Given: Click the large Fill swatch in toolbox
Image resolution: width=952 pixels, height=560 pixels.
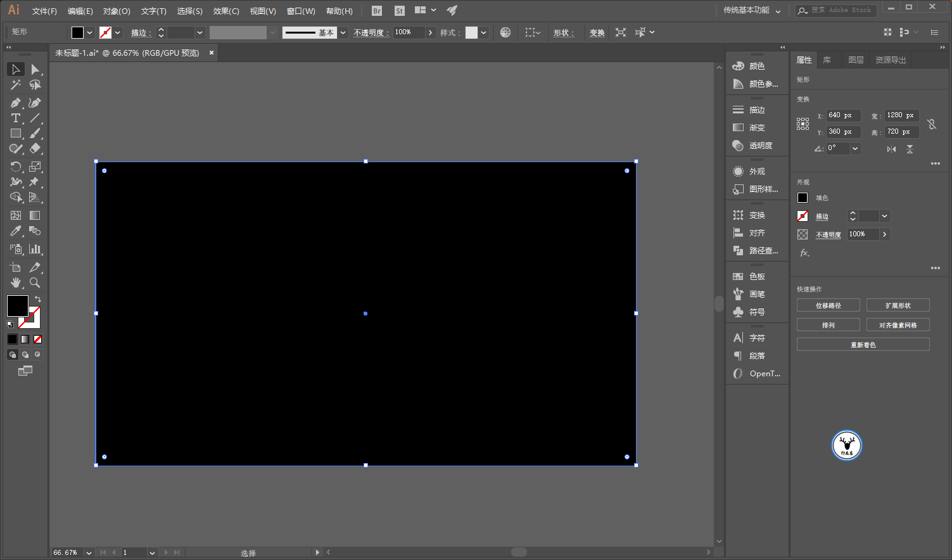Looking at the screenshot, I should coord(17,306).
